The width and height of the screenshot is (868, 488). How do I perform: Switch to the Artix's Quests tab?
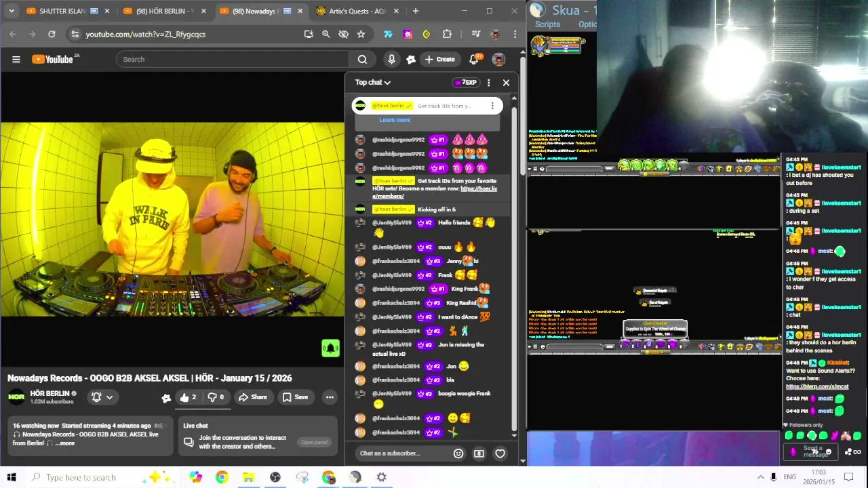coord(356,11)
